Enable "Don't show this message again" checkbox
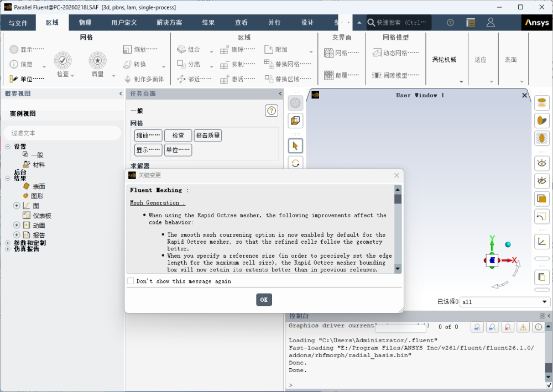 click(131, 281)
